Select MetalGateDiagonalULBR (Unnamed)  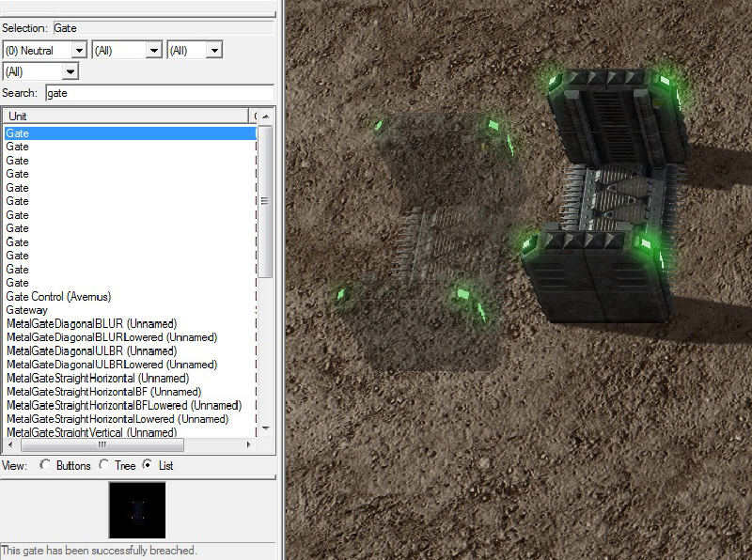coord(91,351)
